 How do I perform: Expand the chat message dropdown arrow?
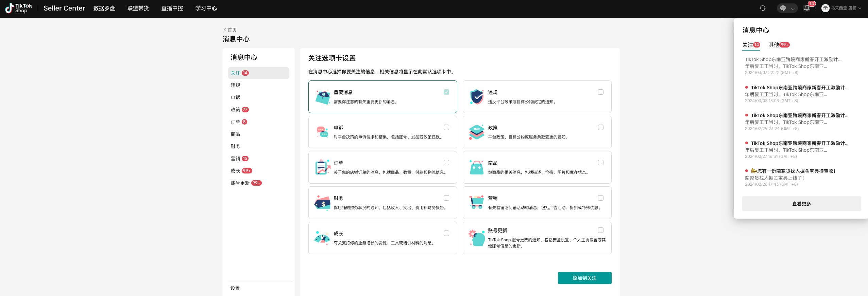(x=793, y=8)
